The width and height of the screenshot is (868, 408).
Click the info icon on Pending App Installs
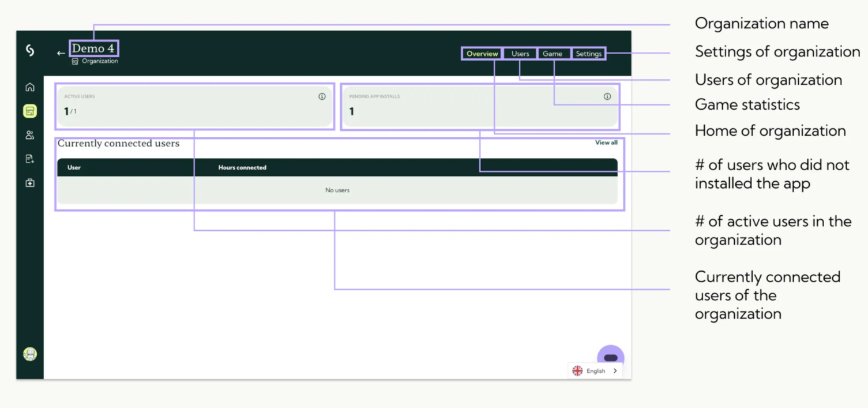[x=607, y=96]
